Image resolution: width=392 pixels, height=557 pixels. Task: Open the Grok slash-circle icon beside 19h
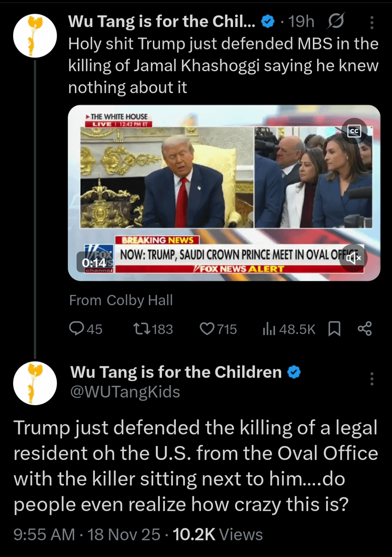[336, 21]
